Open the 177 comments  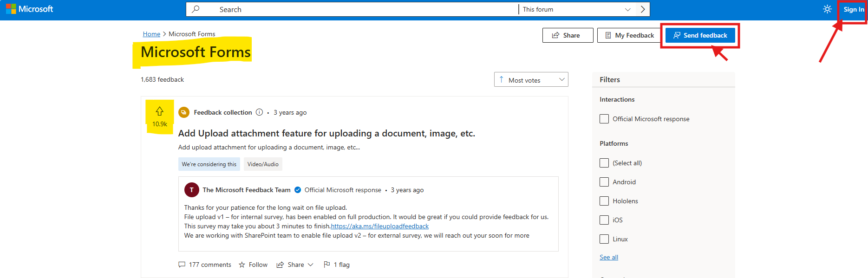(x=205, y=265)
